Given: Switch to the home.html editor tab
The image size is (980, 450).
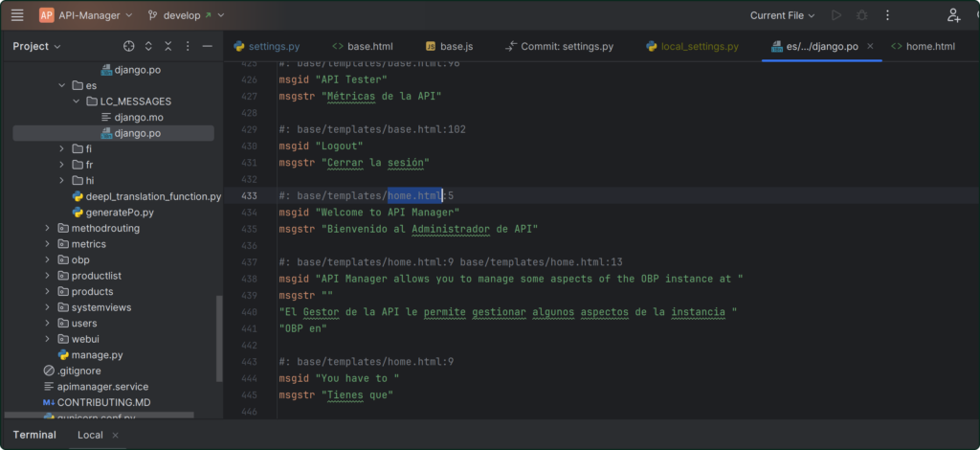Looking at the screenshot, I should click(x=924, y=46).
